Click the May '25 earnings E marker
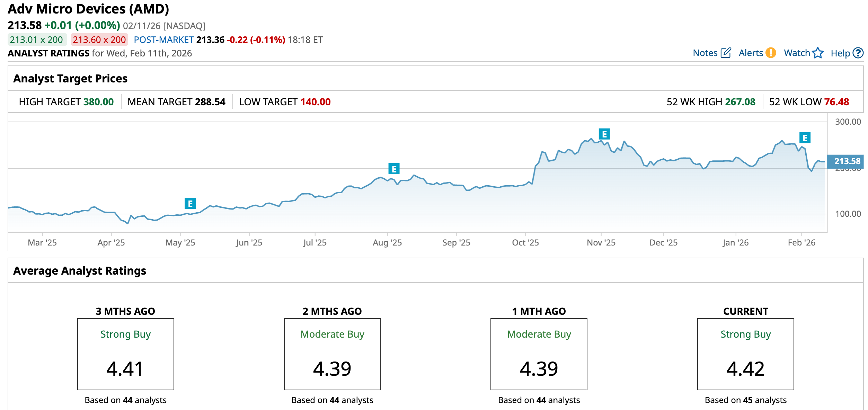The width and height of the screenshot is (868, 410). (x=190, y=203)
